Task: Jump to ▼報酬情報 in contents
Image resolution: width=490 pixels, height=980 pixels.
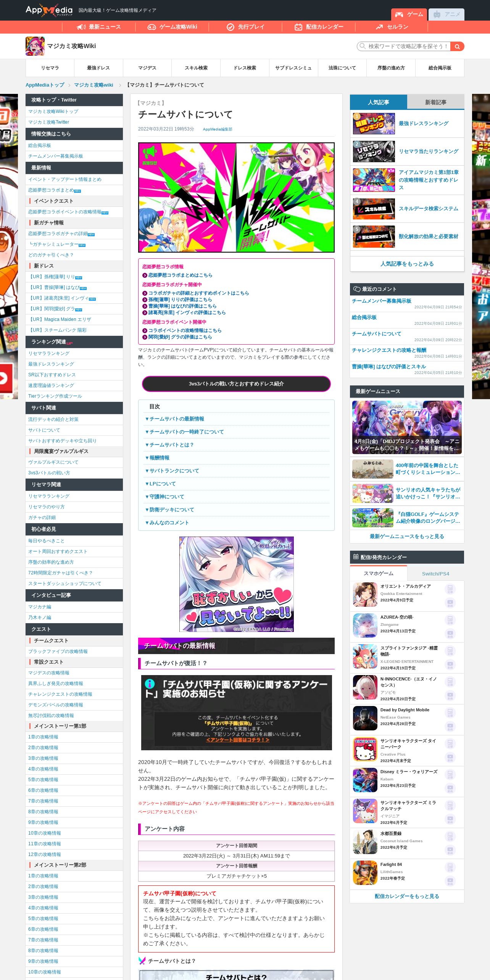Action: click(157, 458)
